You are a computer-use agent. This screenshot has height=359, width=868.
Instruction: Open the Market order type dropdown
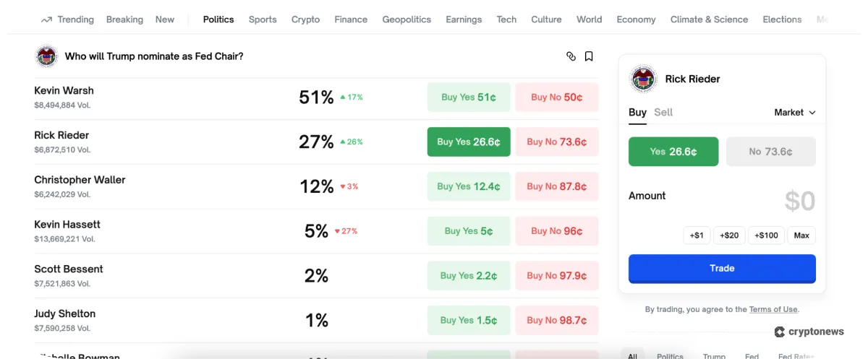(794, 113)
